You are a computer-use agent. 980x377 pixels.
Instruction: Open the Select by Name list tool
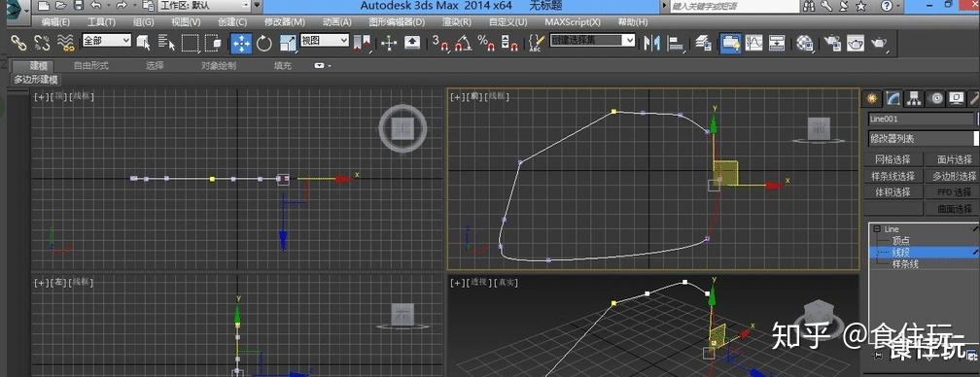pyautogui.click(x=167, y=43)
